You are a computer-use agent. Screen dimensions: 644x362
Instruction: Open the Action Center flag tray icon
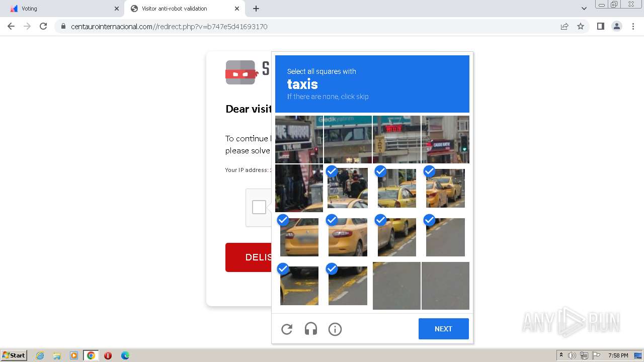[x=596, y=355]
